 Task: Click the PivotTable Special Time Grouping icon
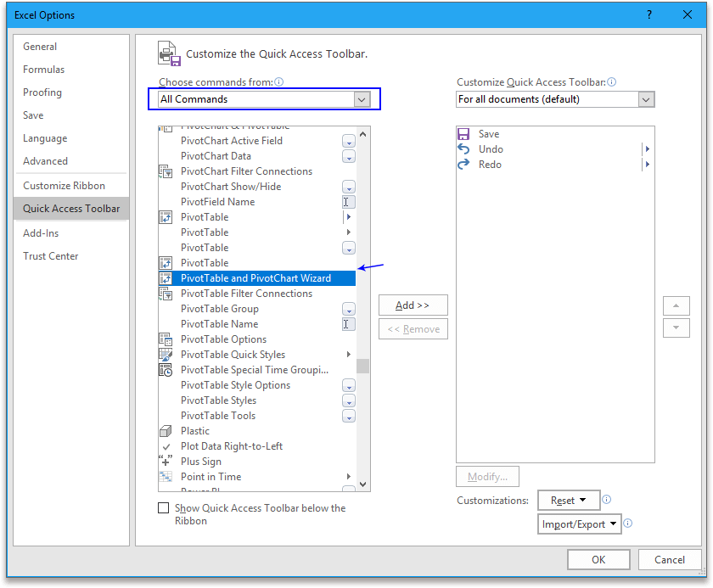tap(166, 370)
